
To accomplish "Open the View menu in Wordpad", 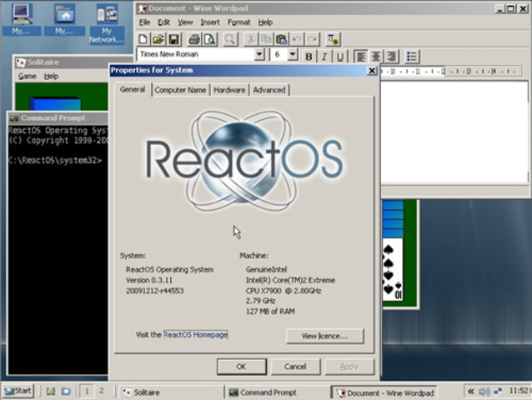I will tap(185, 22).
